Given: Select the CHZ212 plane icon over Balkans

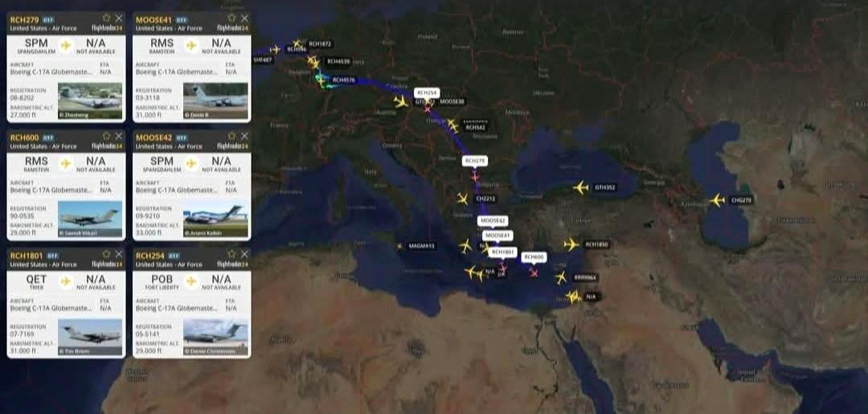Looking at the screenshot, I should [x=463, y=198].
